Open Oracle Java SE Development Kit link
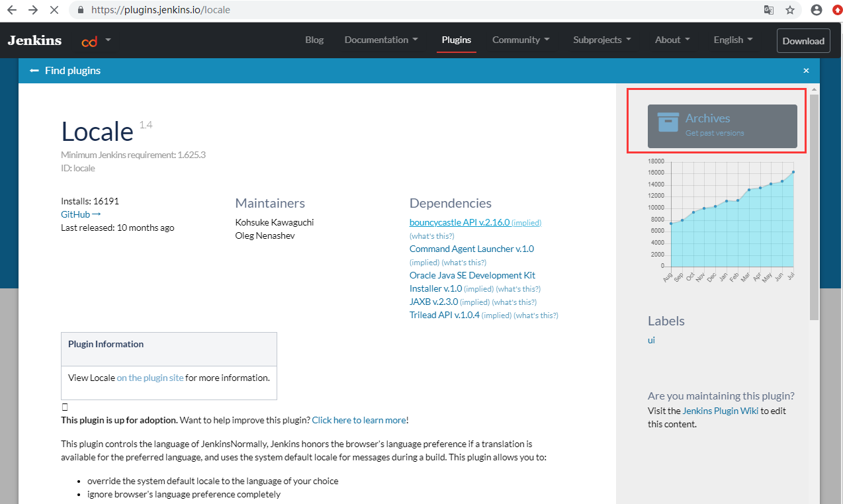The height and width of the screenshot is (504, 843). point(472,282)
